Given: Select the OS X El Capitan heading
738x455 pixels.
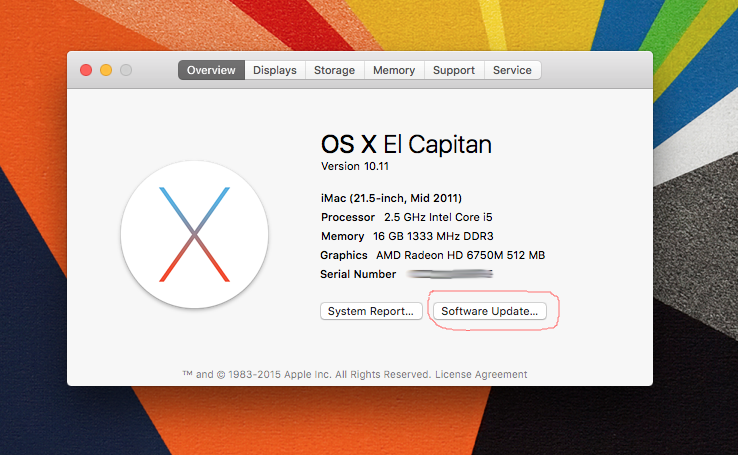Looking at the screenshot, I should pyautogui.click(x=406, y=144).
